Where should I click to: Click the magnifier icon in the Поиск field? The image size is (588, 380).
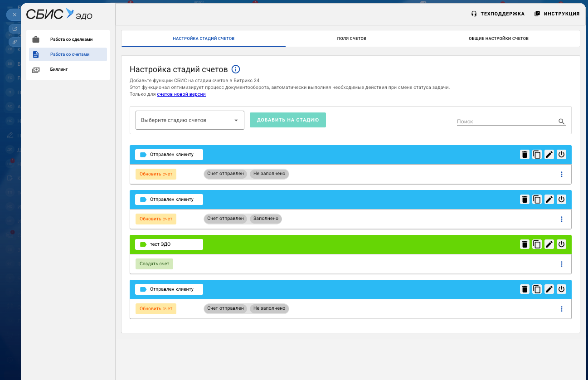562,122
